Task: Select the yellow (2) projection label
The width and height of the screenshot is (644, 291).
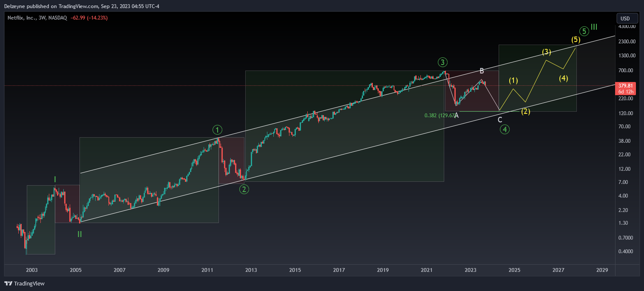Action: tap(526, 111)
